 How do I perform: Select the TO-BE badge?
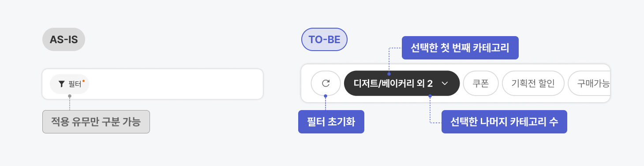click(x=324, y=40)
